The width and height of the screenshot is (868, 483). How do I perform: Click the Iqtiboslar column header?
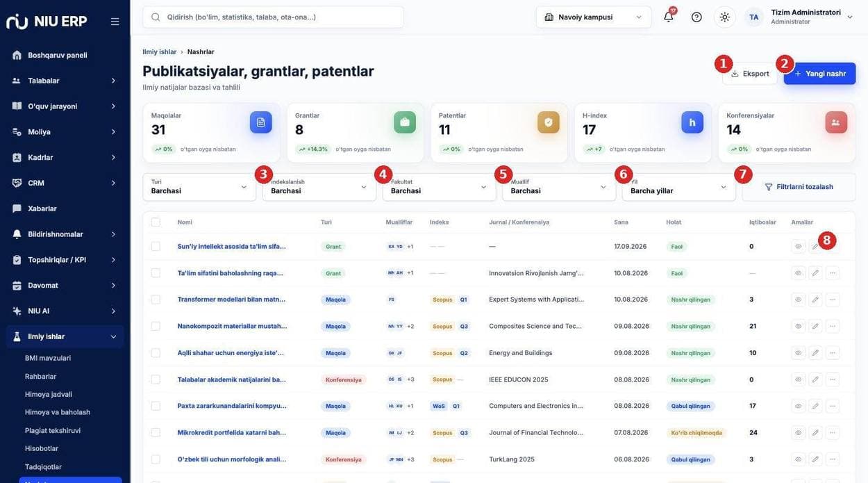[x=762, y=222]
